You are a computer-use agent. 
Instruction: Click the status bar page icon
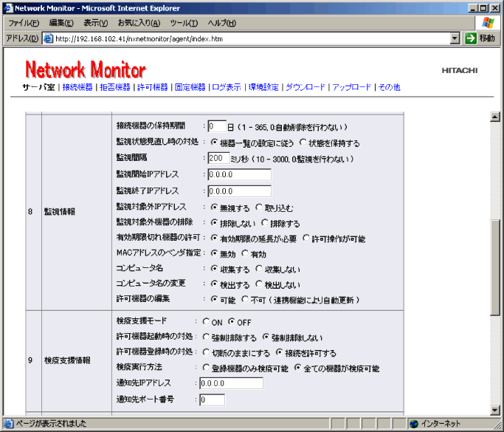[x=9, y=423]
